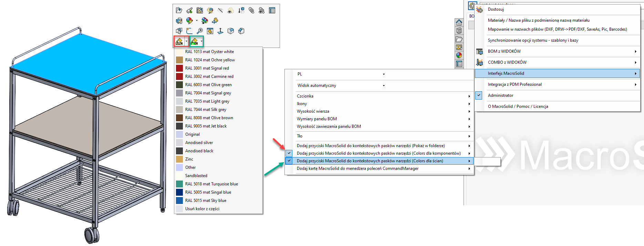
Task: Open the zoom to selection magnifier
Action: [x=199, y=31]
